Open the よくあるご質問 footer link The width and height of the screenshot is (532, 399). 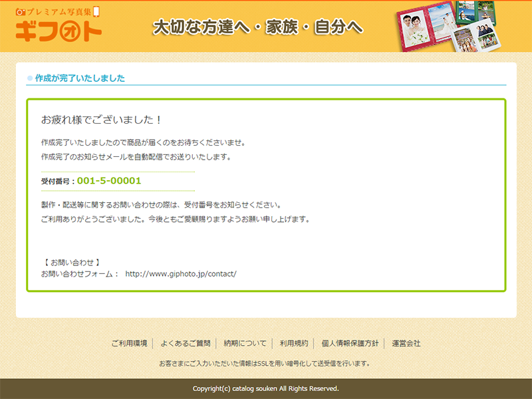click(186, 343)
